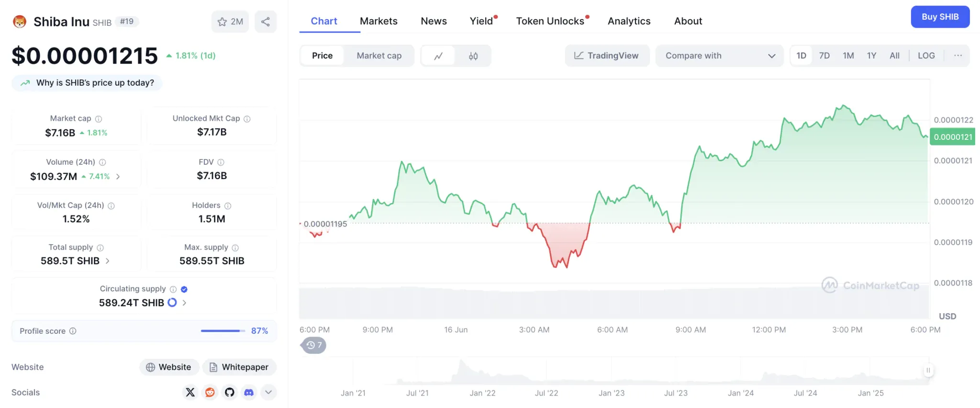The image size is (980, 408).
Task: Expand more social links chevron
Action: tap(268, 392)
